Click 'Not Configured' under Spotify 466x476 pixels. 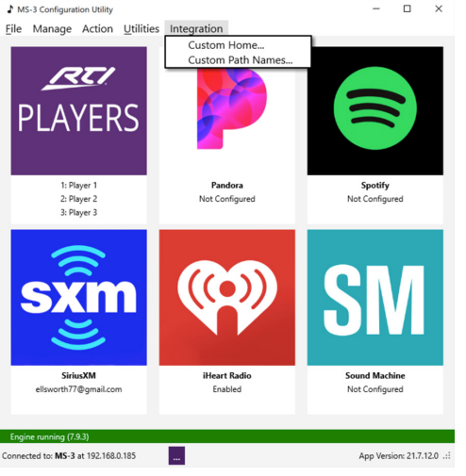coord(375,199)
